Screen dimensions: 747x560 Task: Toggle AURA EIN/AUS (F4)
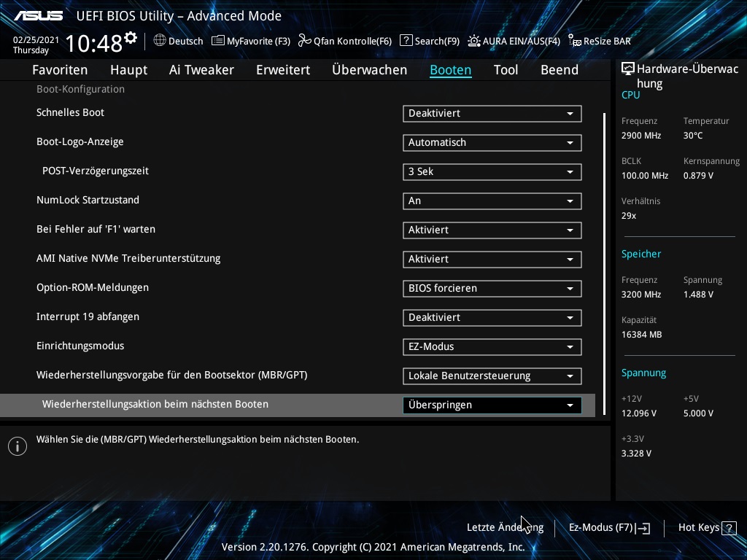[514, 41]
